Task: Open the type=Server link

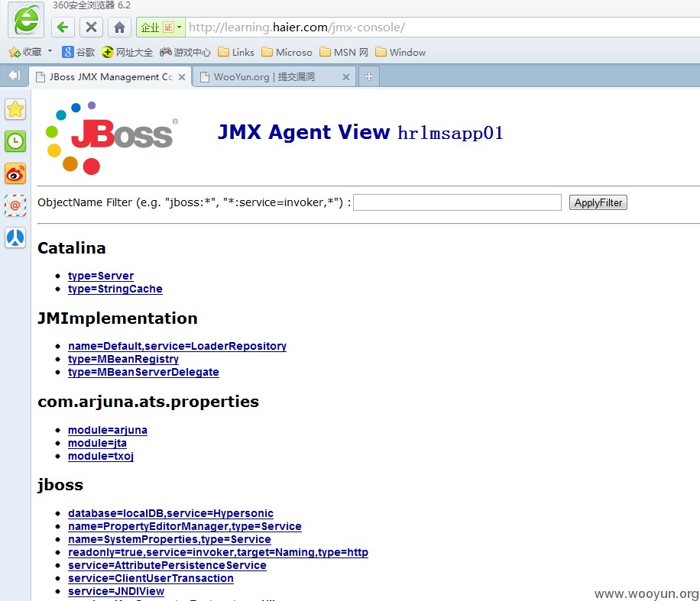Action: 100,276
